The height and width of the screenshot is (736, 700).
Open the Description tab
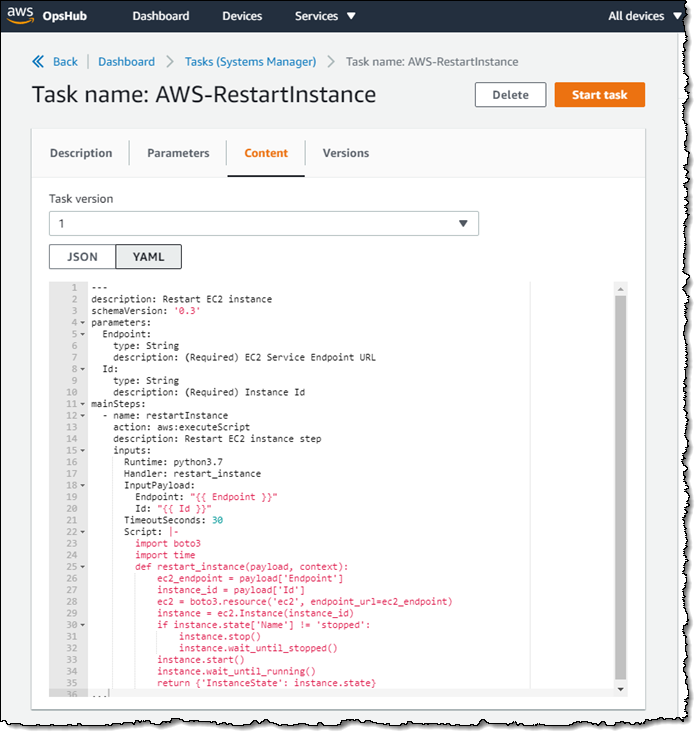81,153
